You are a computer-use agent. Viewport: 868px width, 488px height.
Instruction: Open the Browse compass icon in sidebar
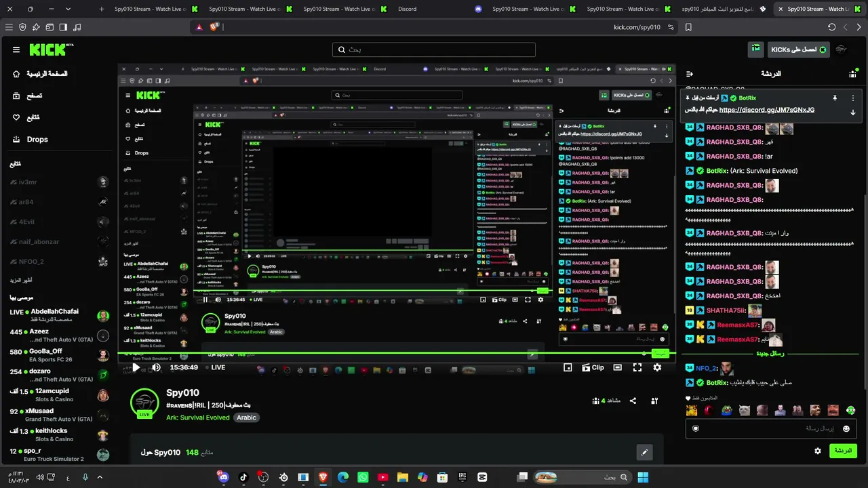pos(16,96)
